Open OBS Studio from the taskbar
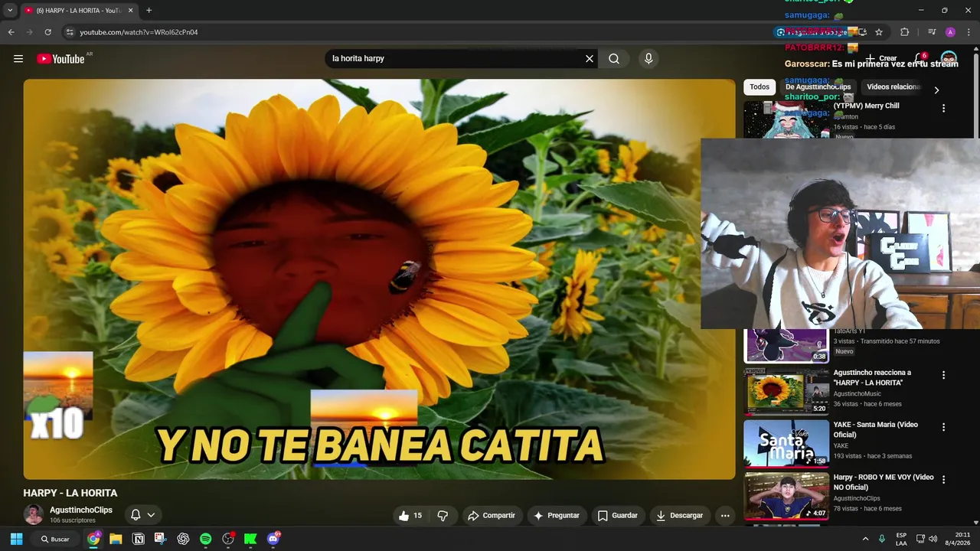Viewport: 980px width, 551px height. pyautogui.click(x=228, y=539)
